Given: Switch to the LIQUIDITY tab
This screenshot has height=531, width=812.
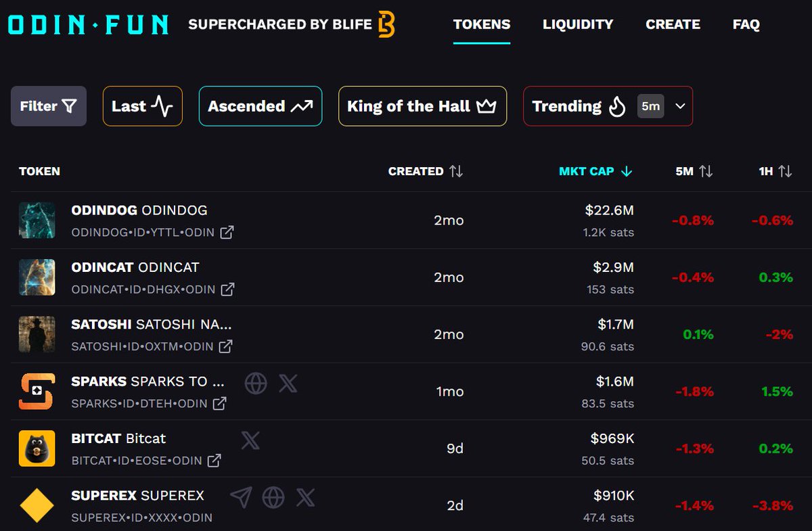Looking at the screenshot, I should click(x=578, y=24).
